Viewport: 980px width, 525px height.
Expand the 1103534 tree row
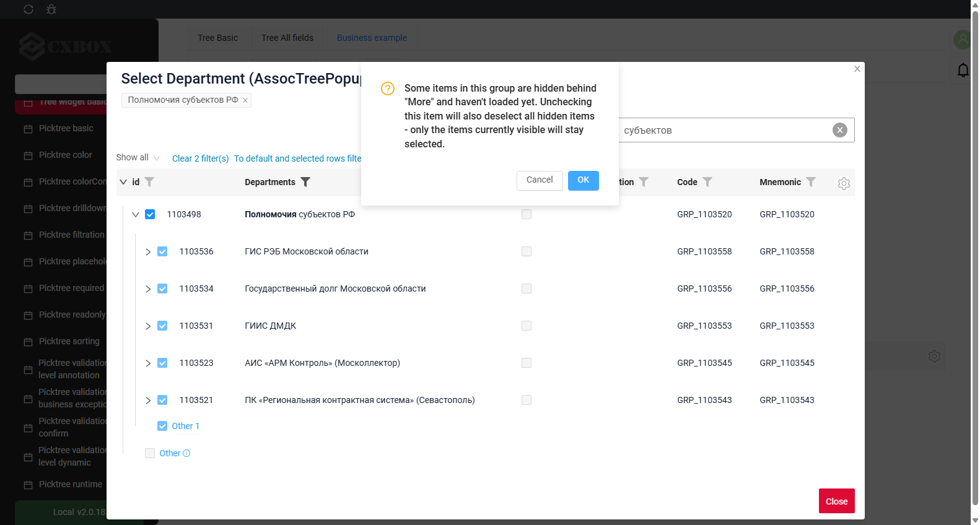pos(148,289)
